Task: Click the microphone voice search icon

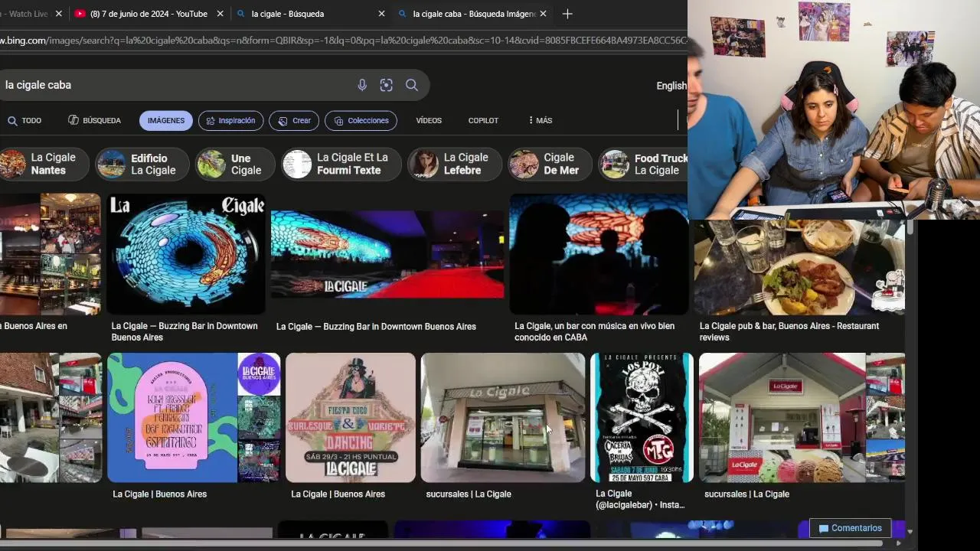Action: (362, 85)
